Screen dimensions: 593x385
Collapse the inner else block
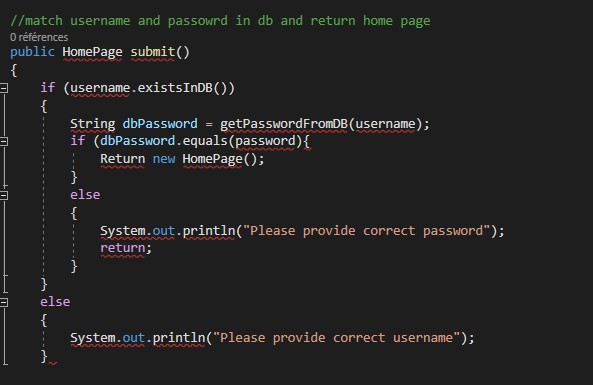click(3, 195)
